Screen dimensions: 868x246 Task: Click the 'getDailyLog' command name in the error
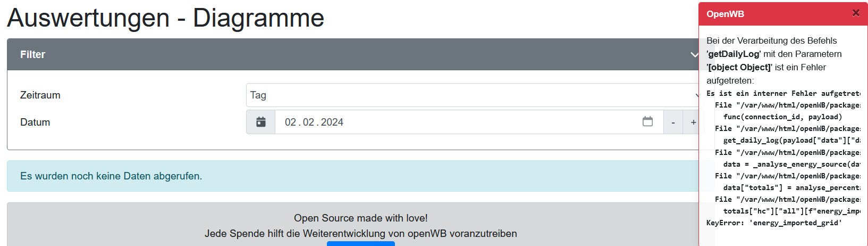(734, 54)
